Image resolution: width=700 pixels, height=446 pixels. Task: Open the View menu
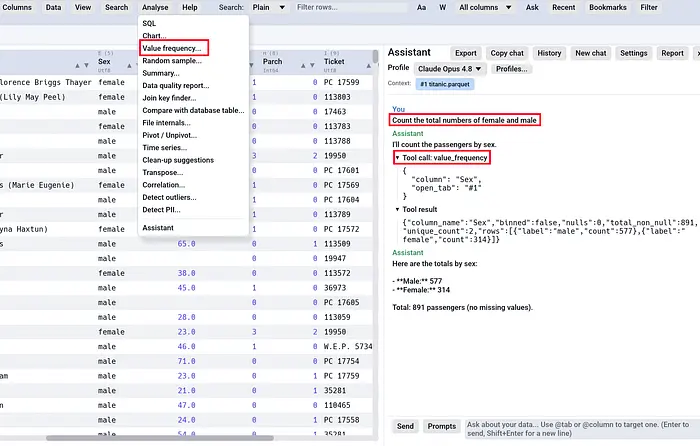[83, 7]
